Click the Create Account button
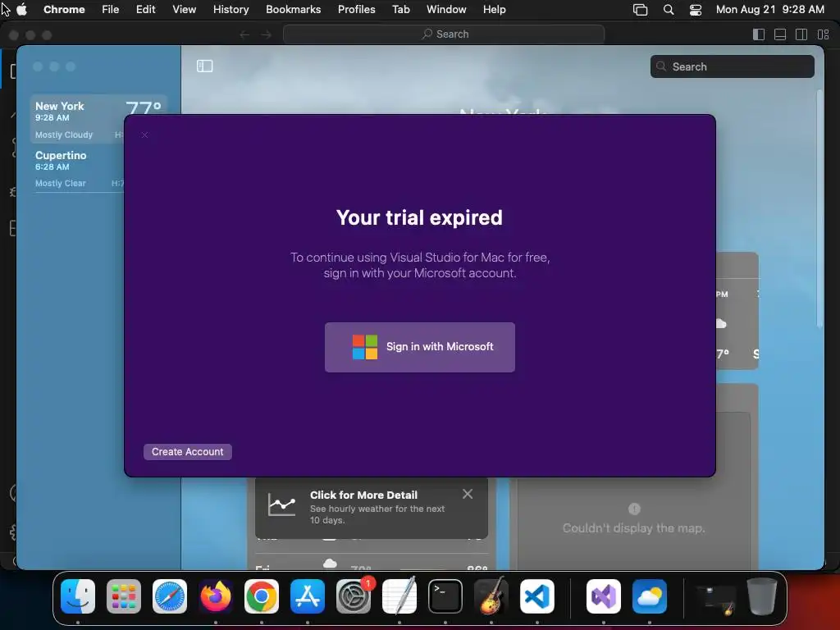 (x=188, y=452)
